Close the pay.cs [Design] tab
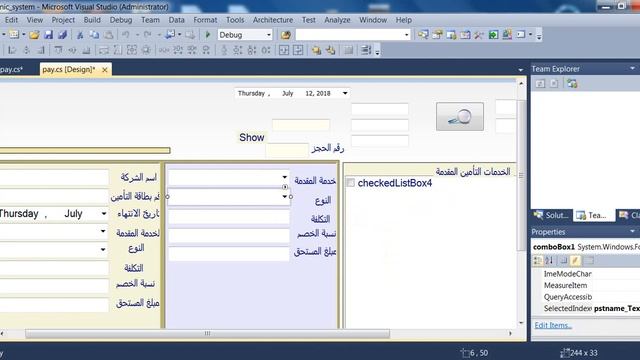640x360 pixels. click(x=104, y=70)
